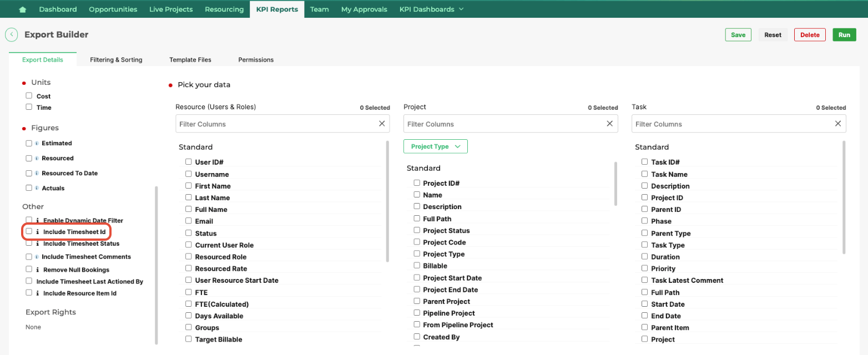Switch to the Template Files tab
Screen dimensions: 868x355
[190, 60]
